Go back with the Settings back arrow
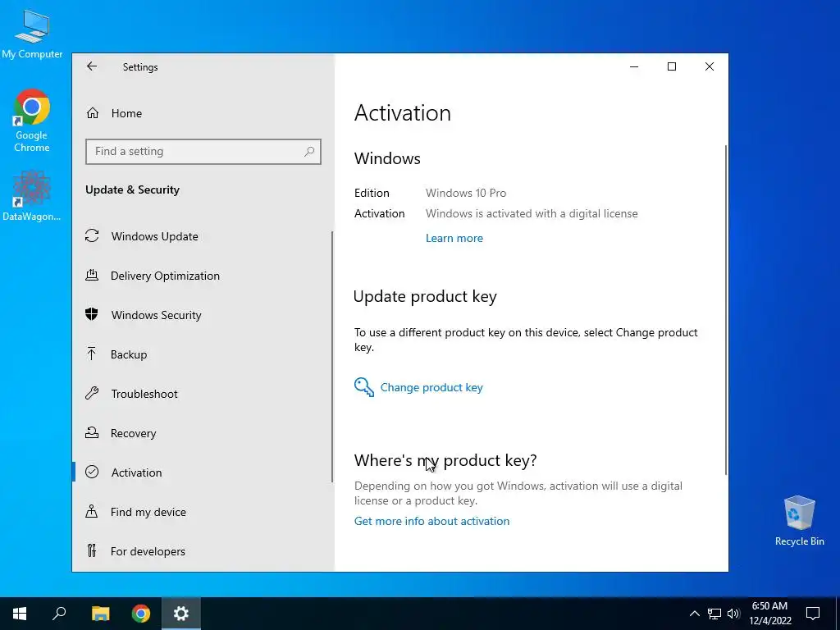This screenshot has width=840, height=630. [92, 66]
